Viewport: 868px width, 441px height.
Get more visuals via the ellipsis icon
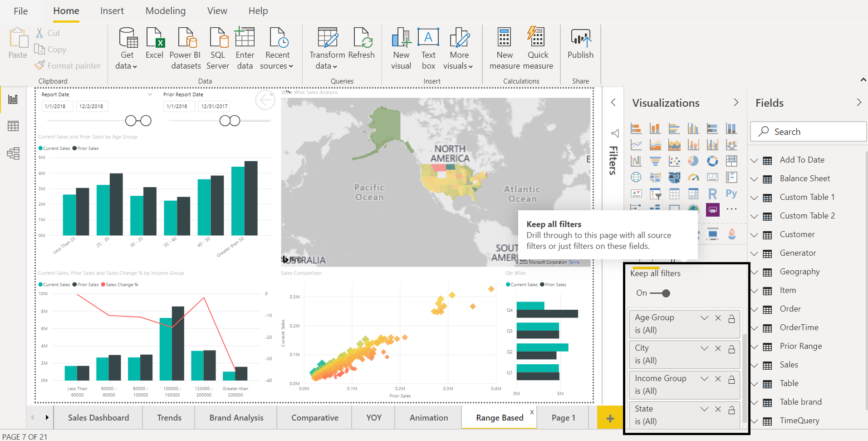click(731, 209)
